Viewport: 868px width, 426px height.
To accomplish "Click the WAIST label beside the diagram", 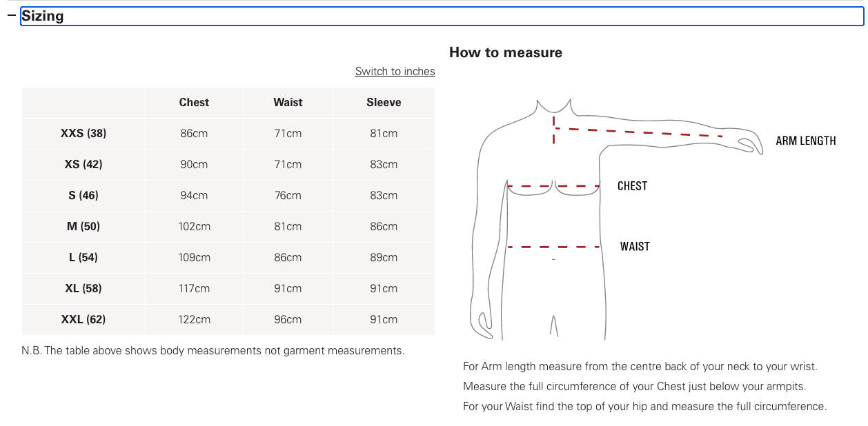I will (x=635, y=247).
